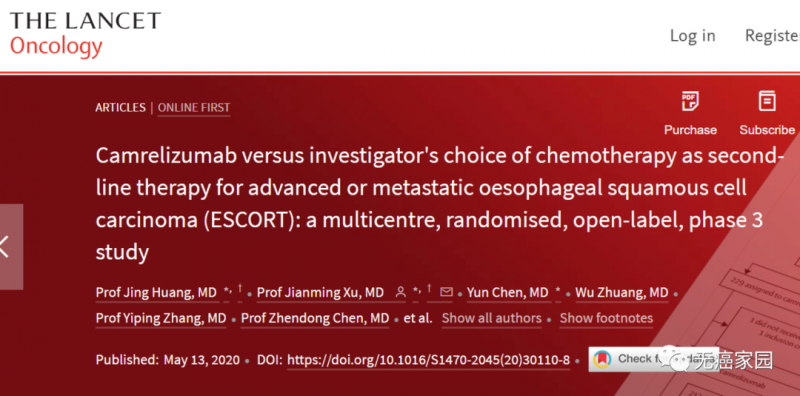Click the email envelope icon after Jianming Xu
The height and width of the screenshot is (396, 800).
tap(446, 292)
